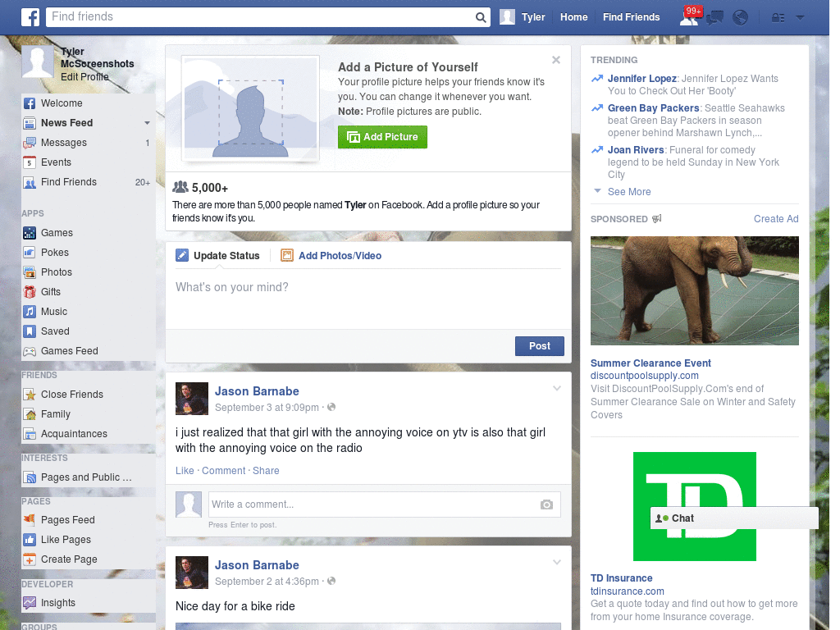Open friend requests notification icon

tap(689, 17)
